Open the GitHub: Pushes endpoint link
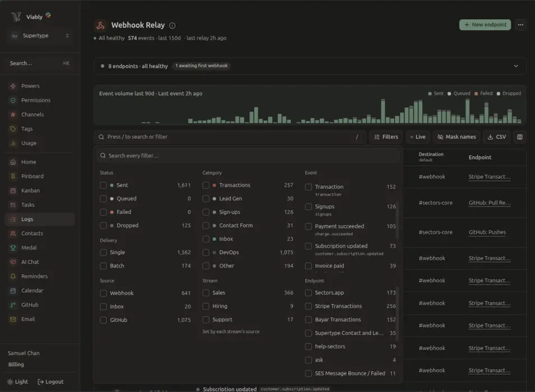The height and width of the screenshot is (392, 535). [x=487, y=232]
